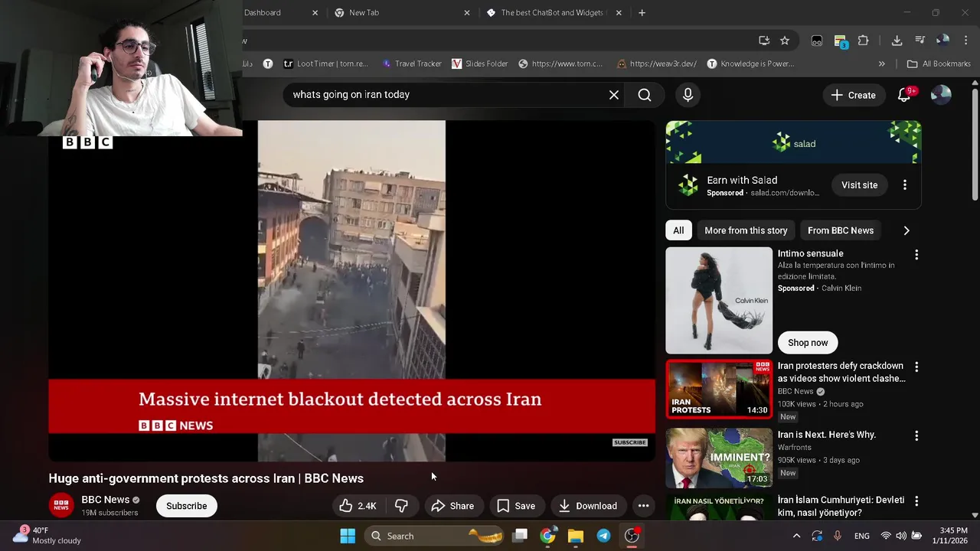Save the video to a playlist
980x551 pixels.
point(516,506)
